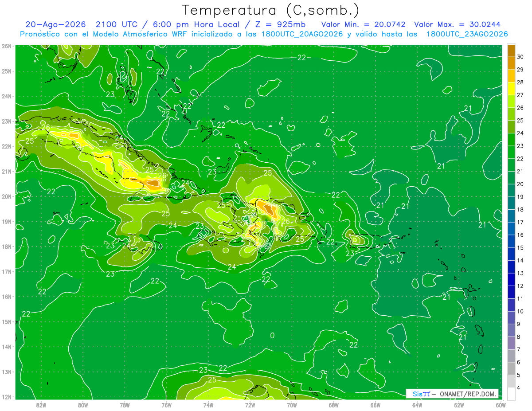Click the dark orange swatch above 30
This screenshot has width=532, height=411.
[511, 51]
